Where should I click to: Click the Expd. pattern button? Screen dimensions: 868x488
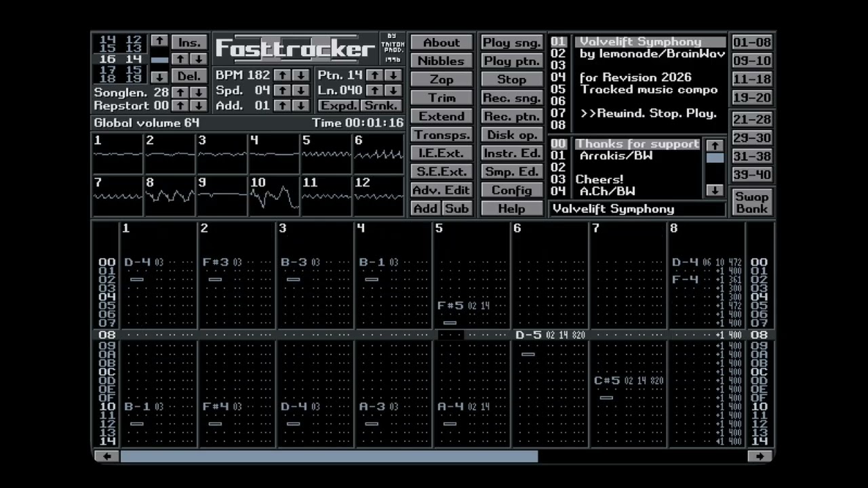[x=339, y=106]
